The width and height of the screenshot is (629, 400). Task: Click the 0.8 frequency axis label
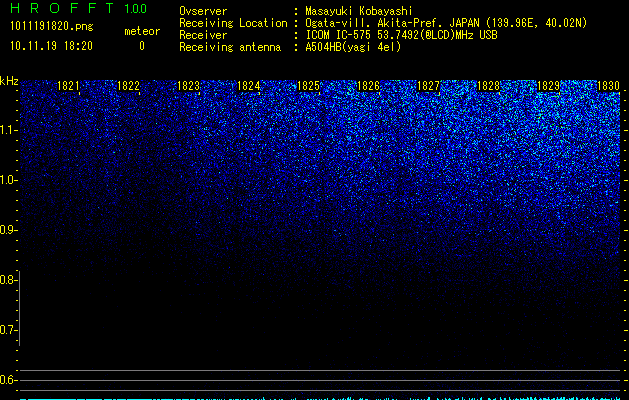coord(7,280)
